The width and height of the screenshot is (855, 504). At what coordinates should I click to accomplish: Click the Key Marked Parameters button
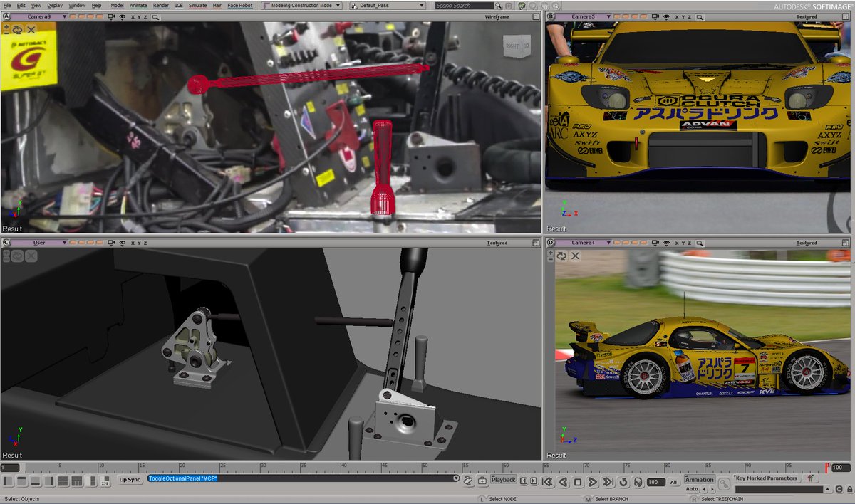(766, 478)
